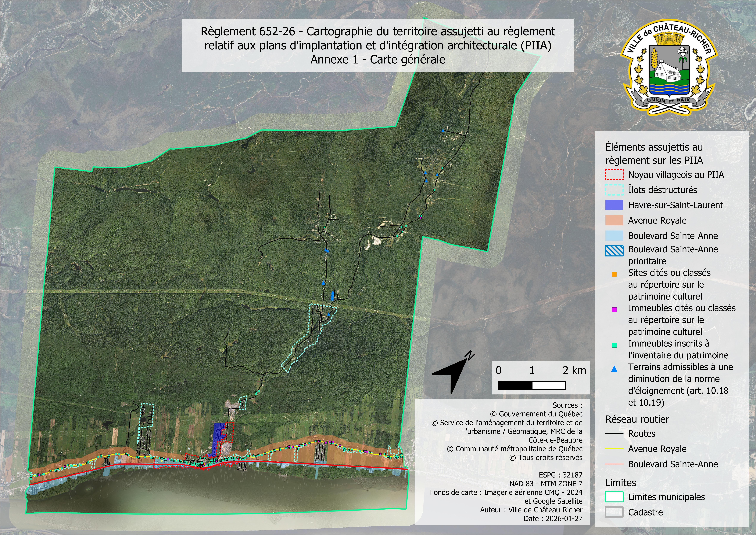This screenshot has height=535, width=756.
Task: Click the grey Cadastre legend symbol
Action: [x=614, y=512]
